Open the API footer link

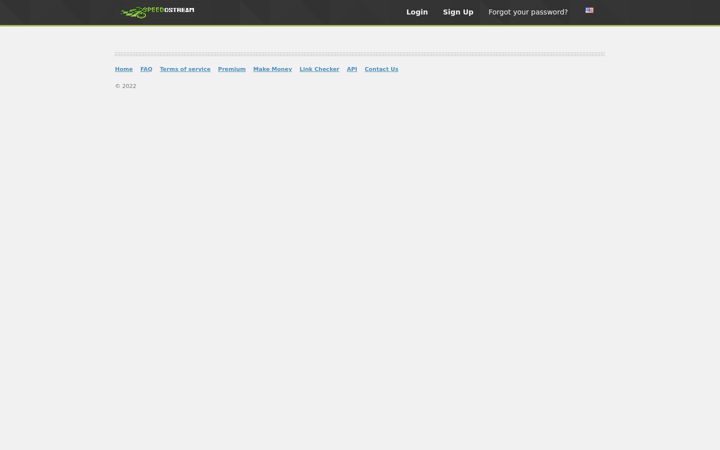click(352, 69)
